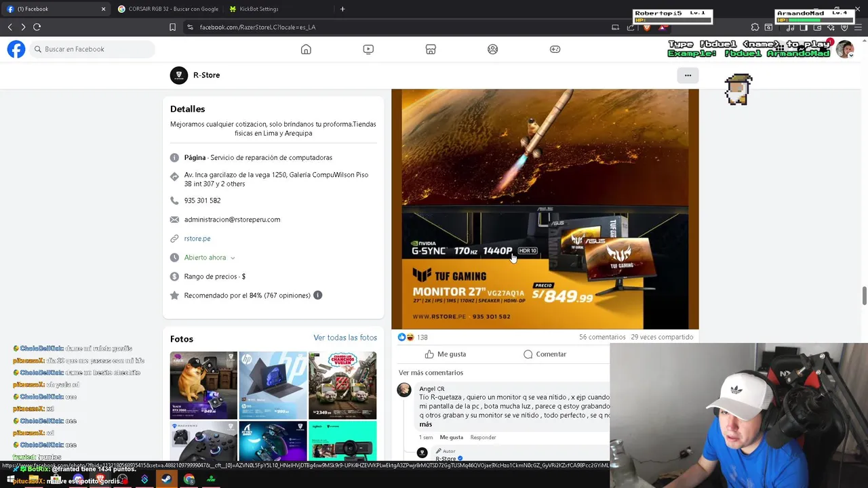The image size is (868, 488).
Task: Go back with the browser back arrow
Action: point(10,27)
